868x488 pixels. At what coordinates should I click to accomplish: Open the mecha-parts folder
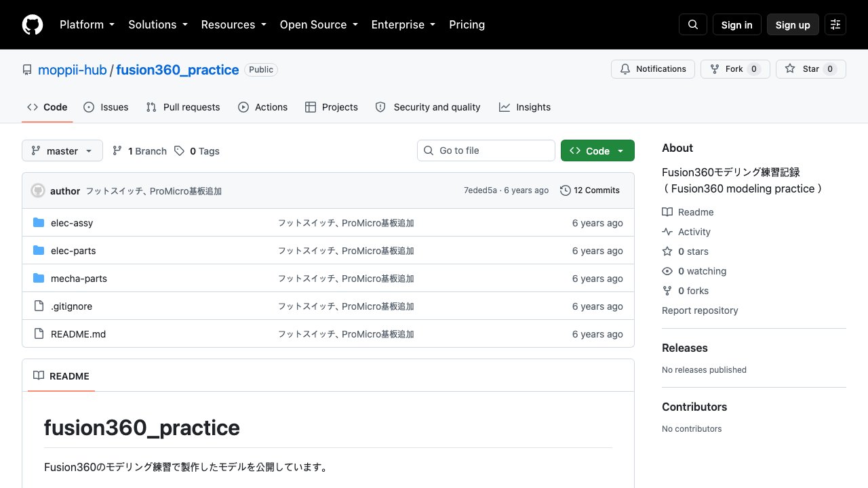click(79, 279)
